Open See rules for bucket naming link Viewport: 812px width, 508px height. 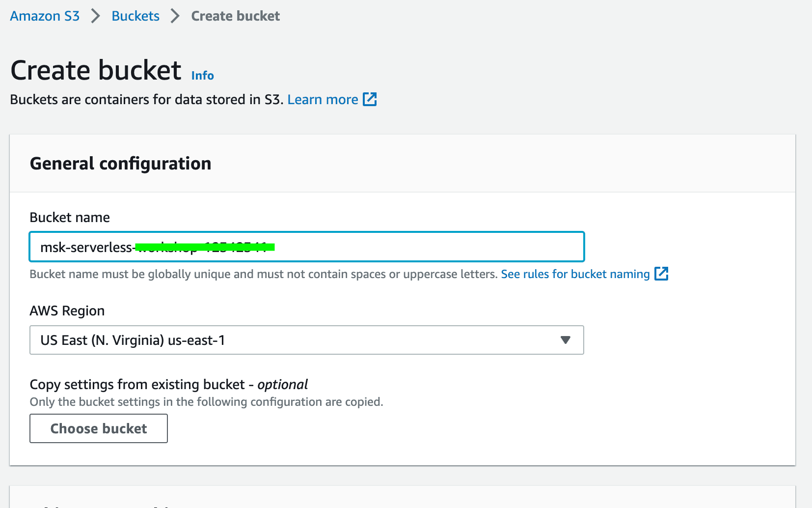click(575, 274)
